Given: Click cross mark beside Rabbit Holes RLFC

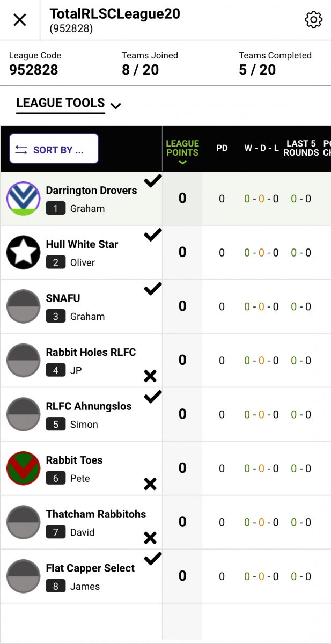Looking at the screenshot, I should tap(150, 376).
